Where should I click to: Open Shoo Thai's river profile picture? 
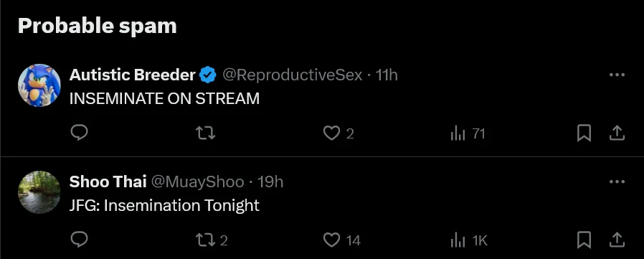tap(39, 192)
